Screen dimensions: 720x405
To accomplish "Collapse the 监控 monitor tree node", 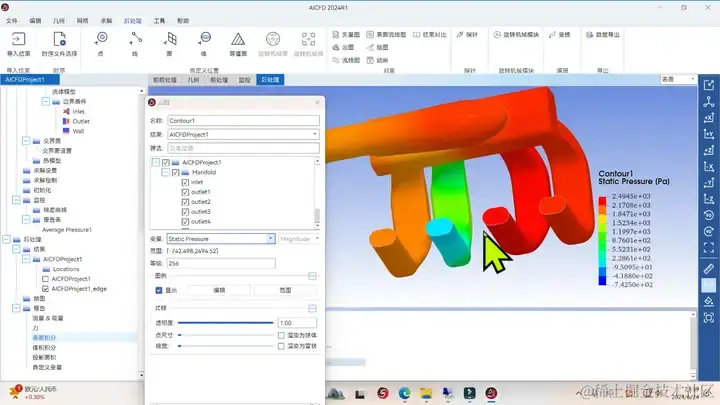I will [17, 200].
